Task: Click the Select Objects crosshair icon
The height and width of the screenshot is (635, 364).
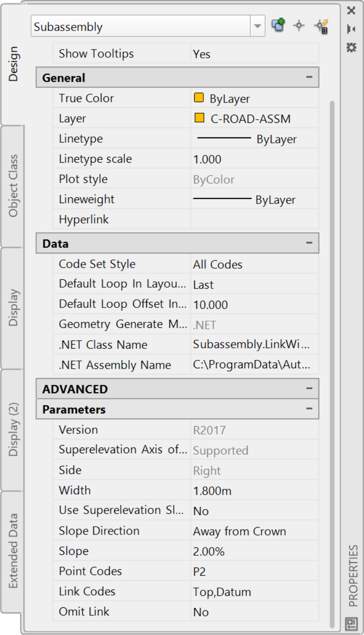Action: pos(299,26)
